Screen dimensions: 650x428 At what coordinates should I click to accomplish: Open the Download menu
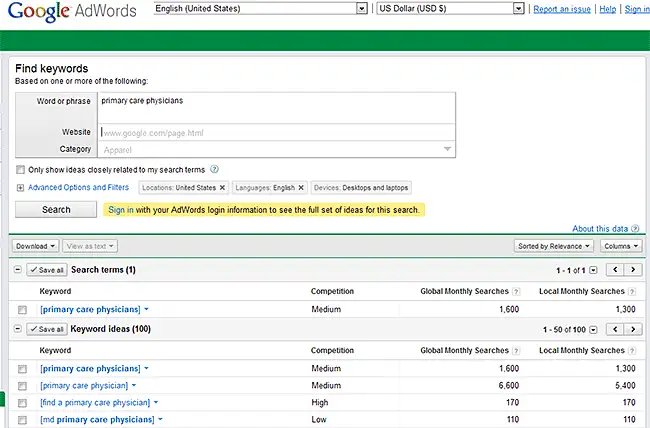35,246
